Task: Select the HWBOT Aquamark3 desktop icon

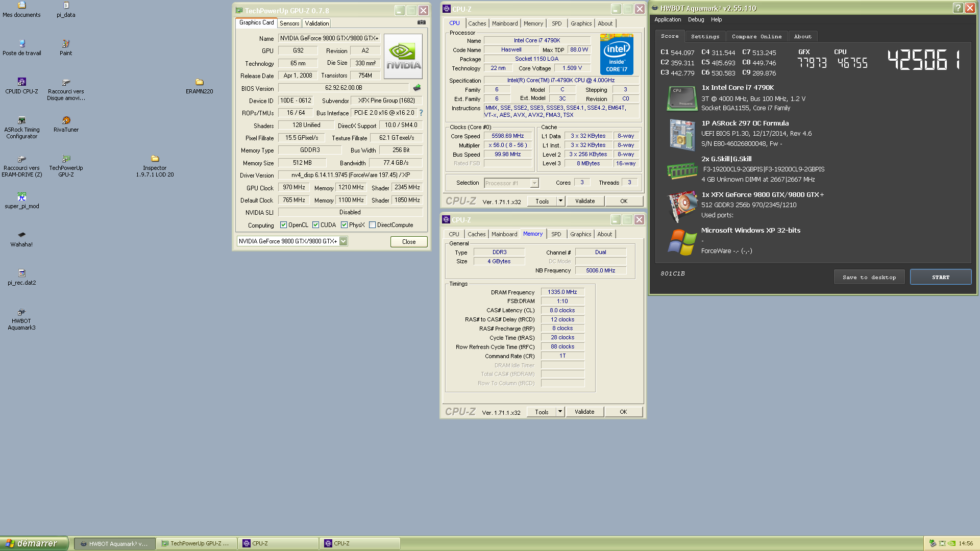Action: pyautogui.click(x=21, y=319)
